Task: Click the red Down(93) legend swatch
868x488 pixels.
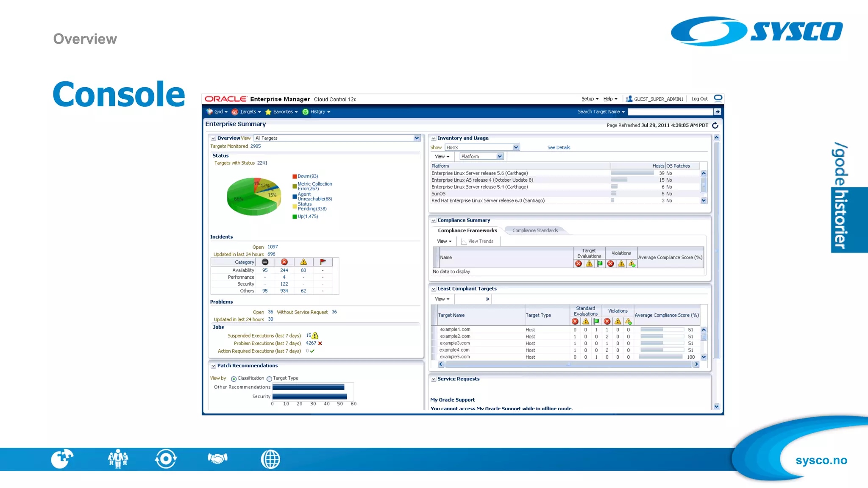Action: 295,177
